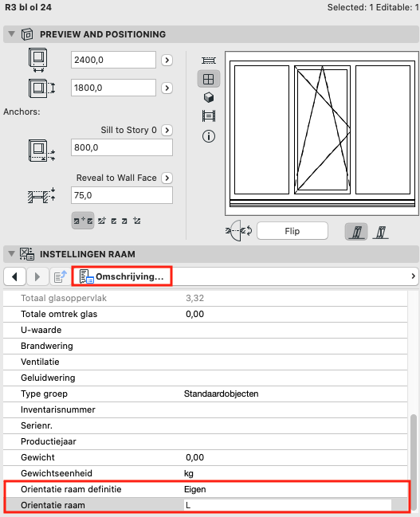Collapse the Preview and Positioning section
Image resolution: width=420 pixels, height=517 pixels.
click(x=11, y=34)
